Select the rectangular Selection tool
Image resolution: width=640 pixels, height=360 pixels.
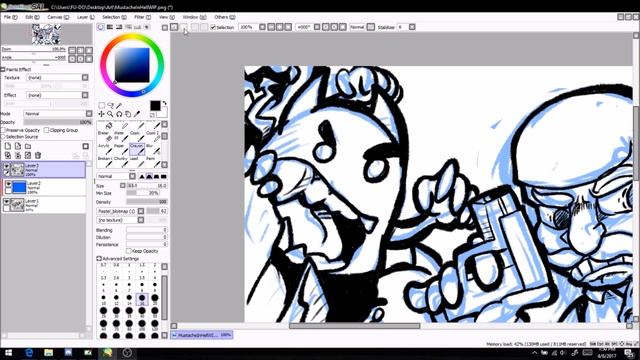pos(101,105)
